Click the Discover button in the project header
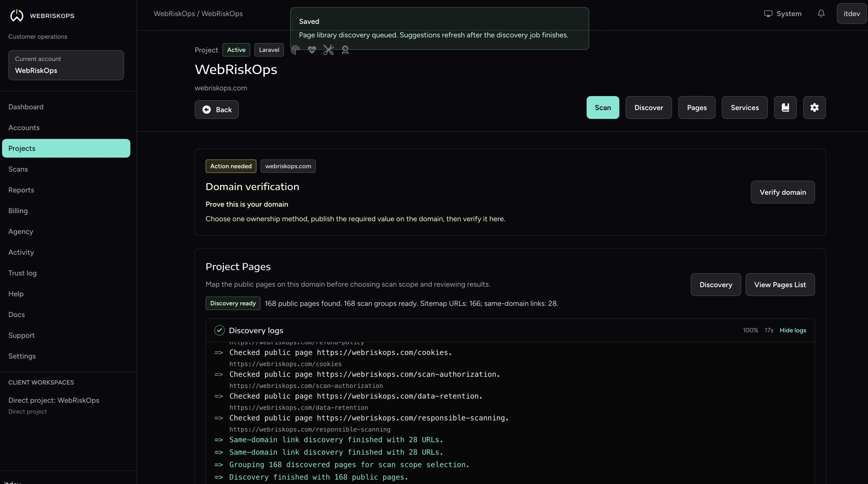Viewport: 868px width, 484px height. [x=648, y=107]
